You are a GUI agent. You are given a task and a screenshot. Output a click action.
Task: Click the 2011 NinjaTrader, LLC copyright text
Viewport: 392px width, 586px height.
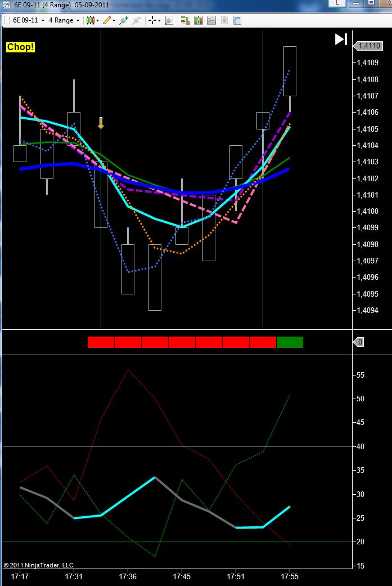click(x=38, y=565)
